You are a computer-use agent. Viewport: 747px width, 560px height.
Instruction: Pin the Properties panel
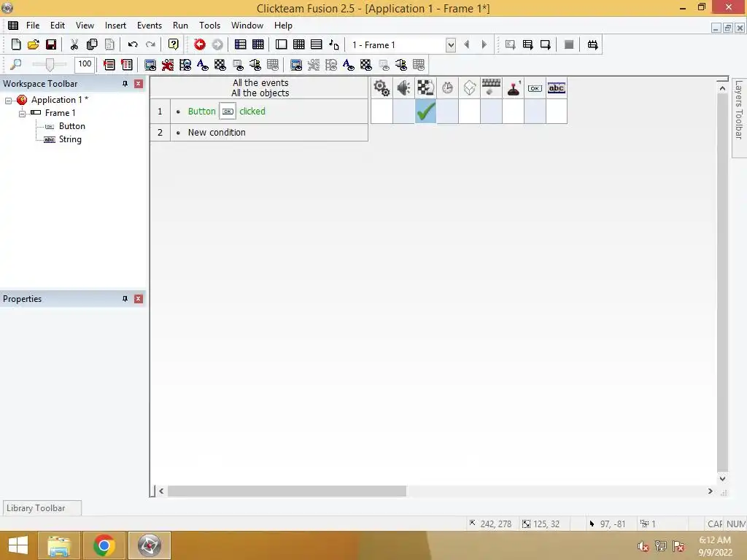click(125, 299)
